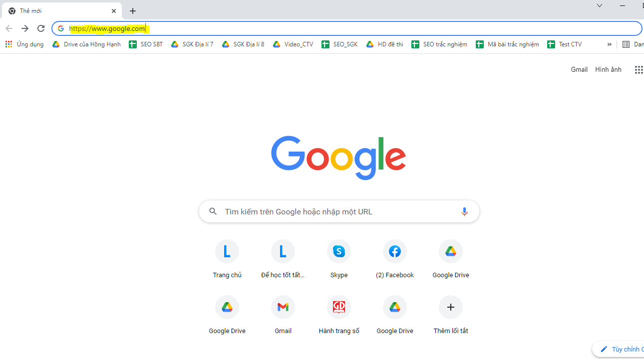Open the SEO SBT bookmark
Screen dimensions: 644x359
[x=146, y=44]
